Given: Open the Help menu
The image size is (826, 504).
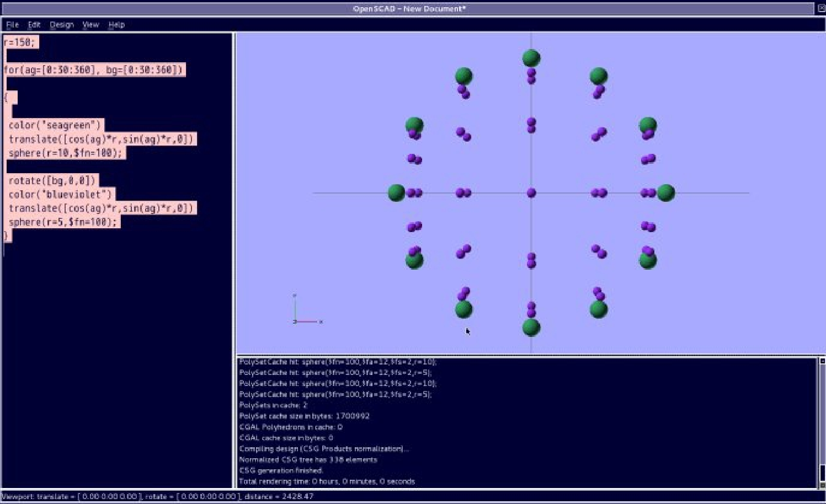Looking at the screenshot, I should point(116,25).
